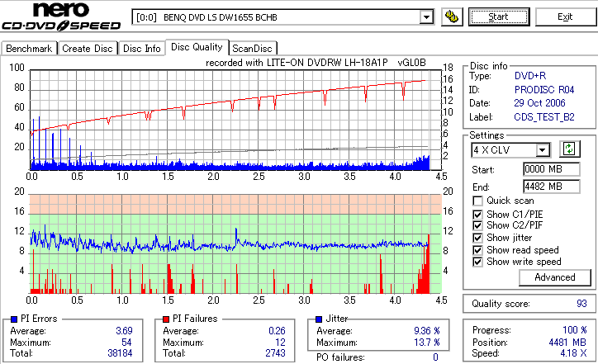Screen dimensions: 598x364
Task: Toggle the Show write speed checkbox
Action: (x=477, y=262)
